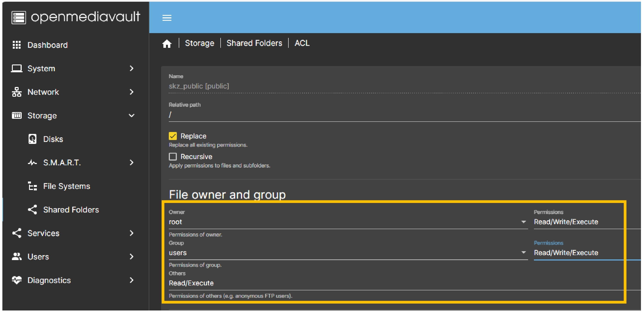Viewport: 644px width, 312px height.
Task: Click the System laptop icon
Action: 16,68
